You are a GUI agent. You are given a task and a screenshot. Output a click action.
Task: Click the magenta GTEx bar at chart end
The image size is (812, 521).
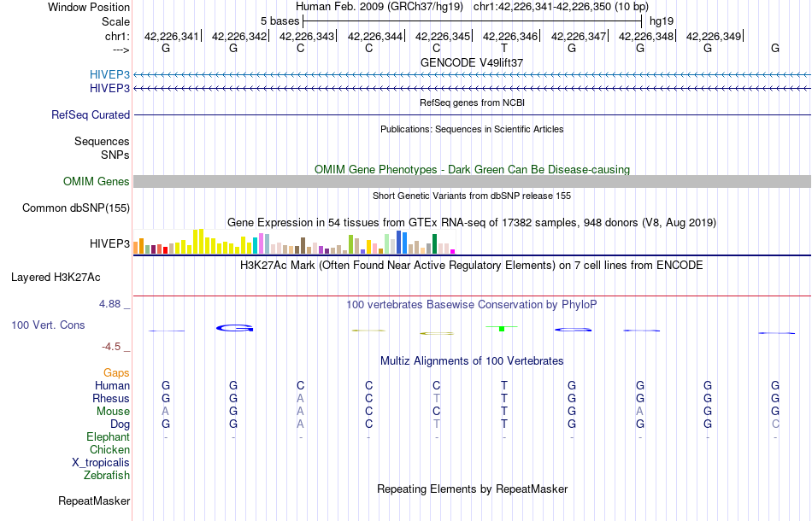pos(453,251)
